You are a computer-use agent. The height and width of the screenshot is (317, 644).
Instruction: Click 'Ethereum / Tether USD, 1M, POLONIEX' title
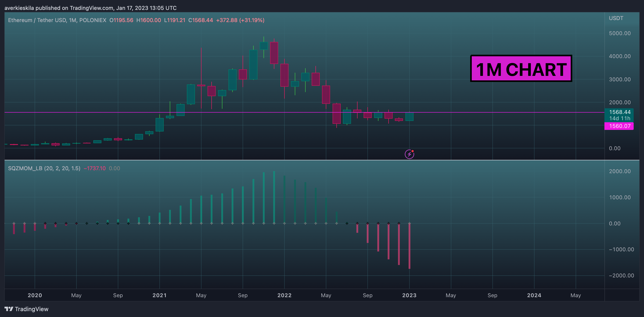pyautogui.click(x=57, y=20)
